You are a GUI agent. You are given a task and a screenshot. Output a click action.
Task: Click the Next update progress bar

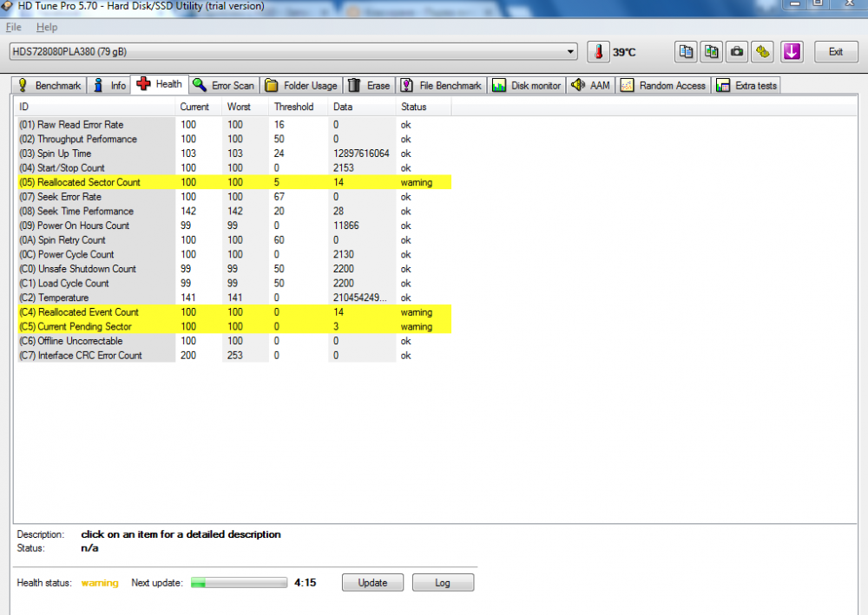(240, 582)
